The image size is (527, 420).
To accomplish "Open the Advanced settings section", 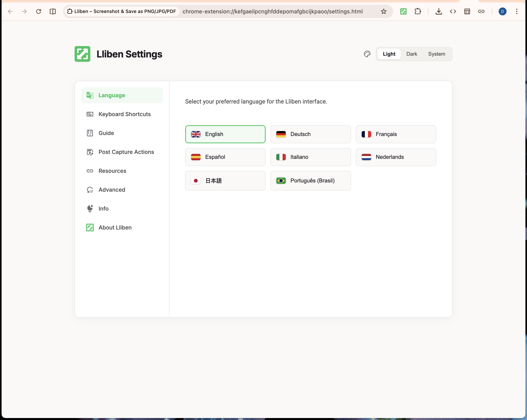I will 112,190.
